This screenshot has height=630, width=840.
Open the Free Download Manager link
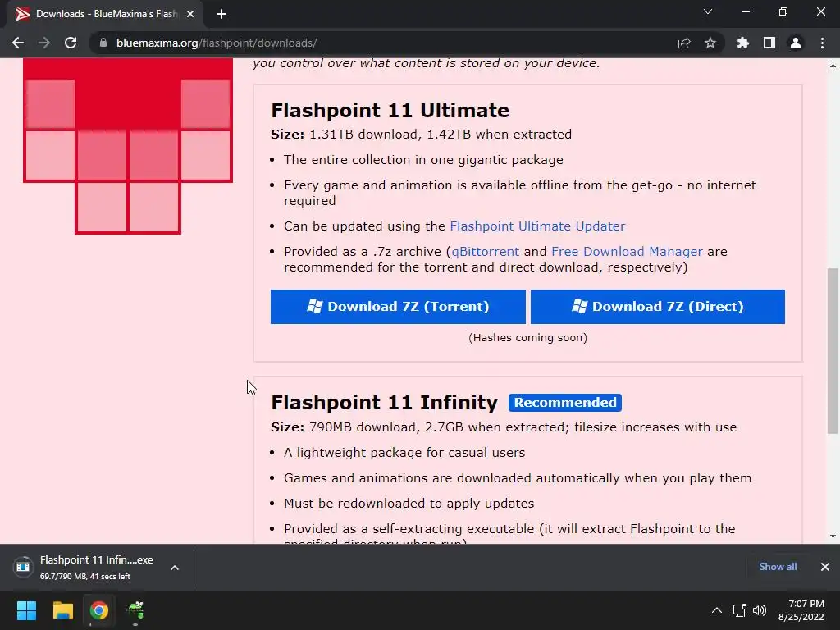(x=627, y=251)
